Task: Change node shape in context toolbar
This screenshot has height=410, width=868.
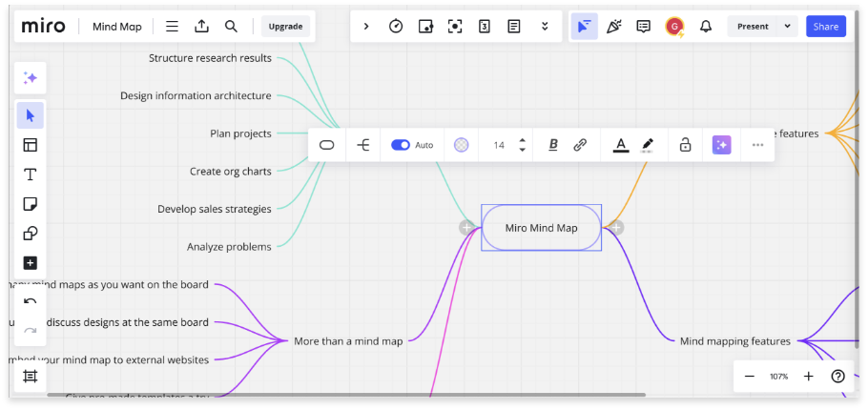Action: 326,145
